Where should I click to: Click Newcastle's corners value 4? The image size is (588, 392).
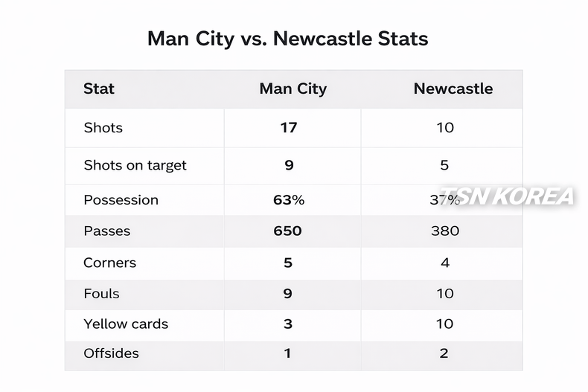(444, 263)
